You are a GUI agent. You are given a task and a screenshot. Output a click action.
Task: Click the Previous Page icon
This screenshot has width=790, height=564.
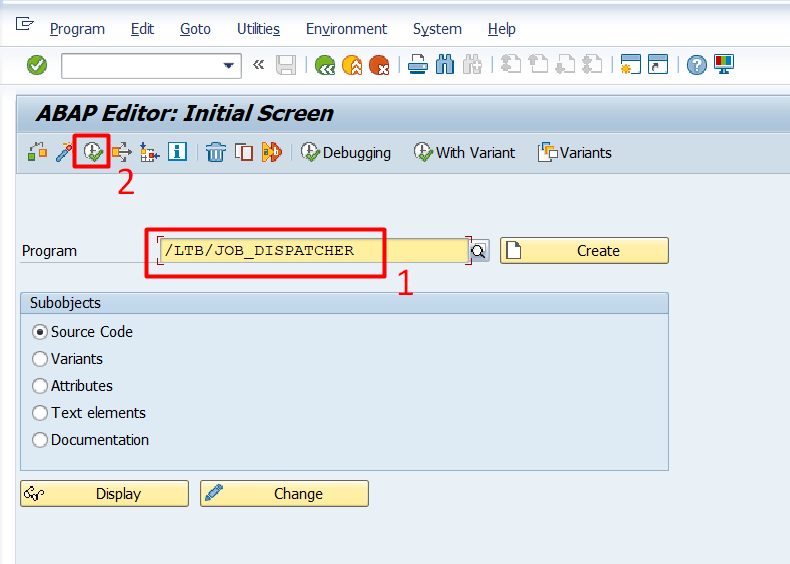[538, 65]
